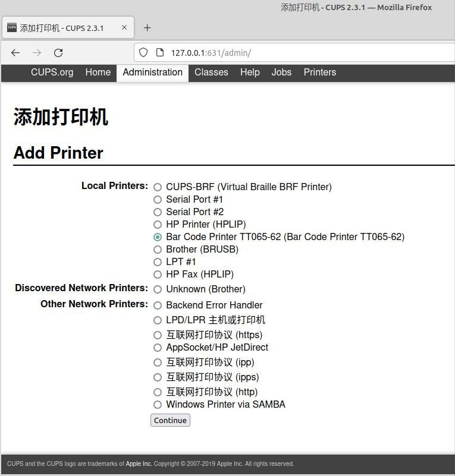Click the browser forward arrow
This screenshot has height=476, width=455.
point(37,53)
